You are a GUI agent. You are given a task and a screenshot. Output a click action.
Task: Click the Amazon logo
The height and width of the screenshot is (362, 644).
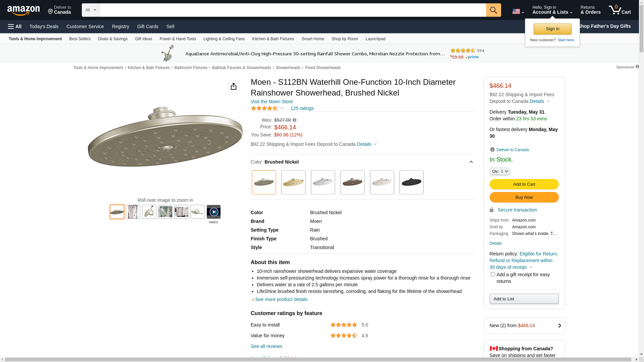(23, 11)
